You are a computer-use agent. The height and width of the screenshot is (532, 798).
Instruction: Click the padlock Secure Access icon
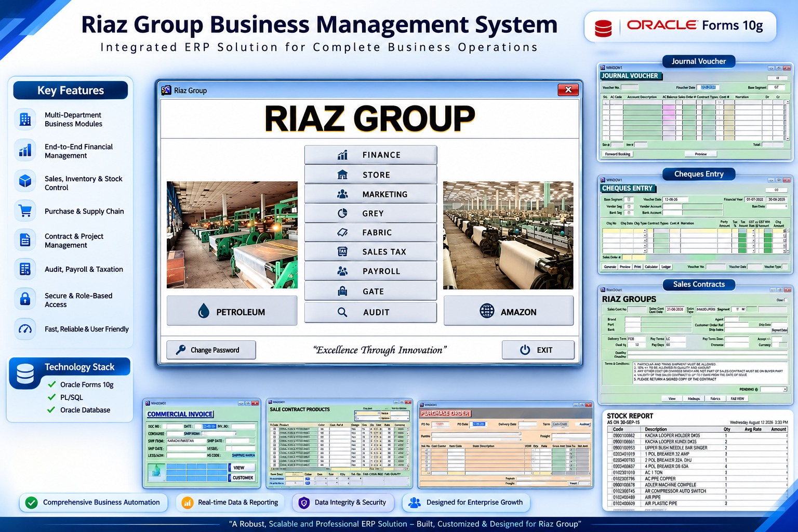(x=25, y=299)
